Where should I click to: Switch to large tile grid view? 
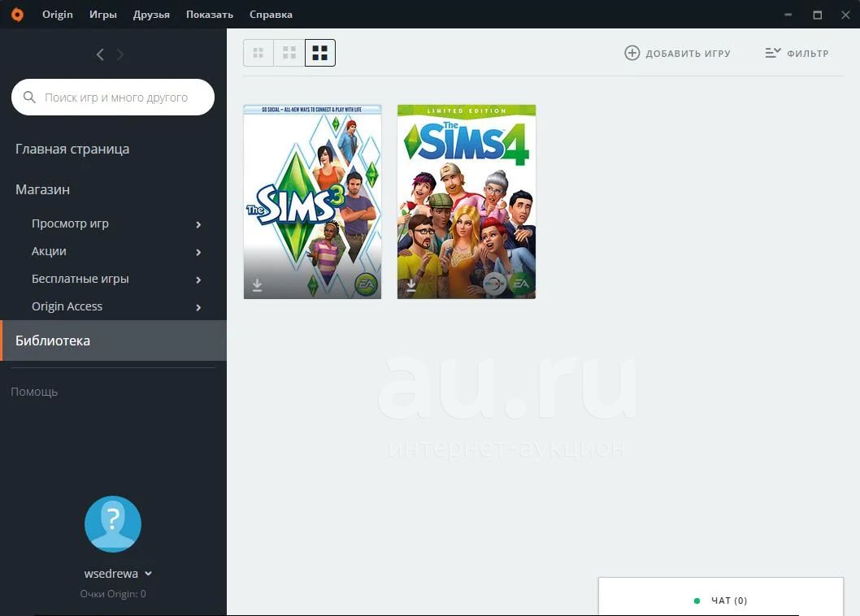click(x=319, y=53)
